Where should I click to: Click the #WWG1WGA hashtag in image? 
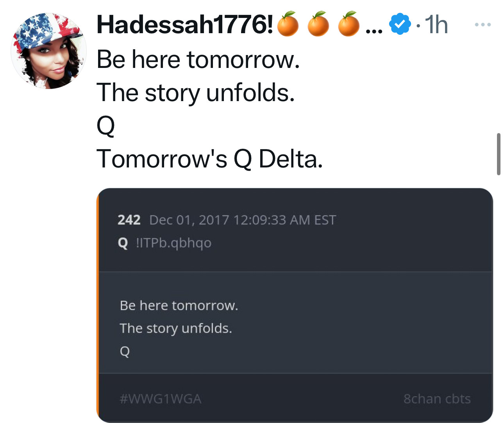coord(160,399)
